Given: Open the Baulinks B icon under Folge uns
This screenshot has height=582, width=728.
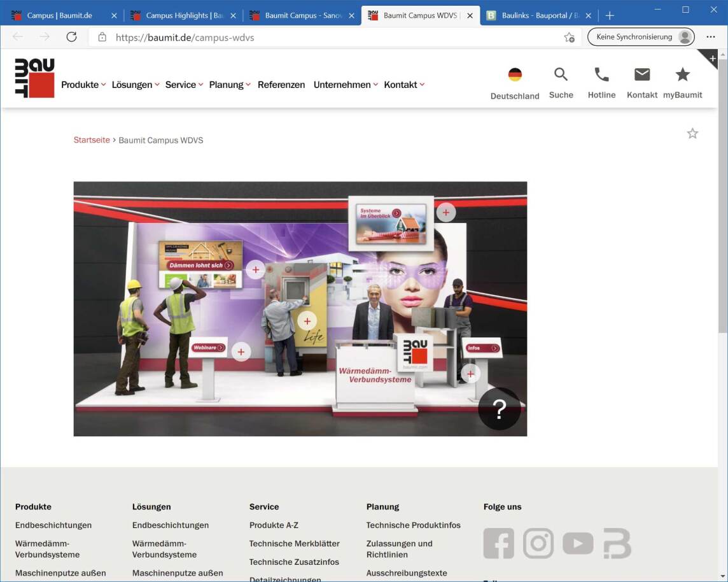Looking at the screenshot, I should click(617, 543).
